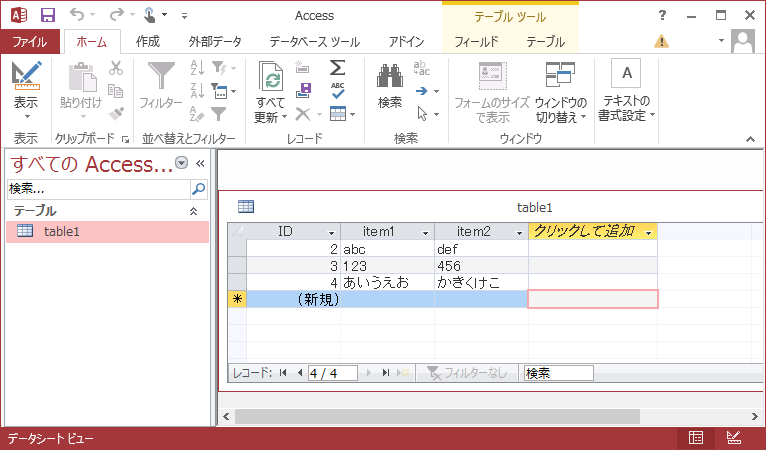Click the undo arrow in the title bar
The image size is (766, 450).
point(79,16)
